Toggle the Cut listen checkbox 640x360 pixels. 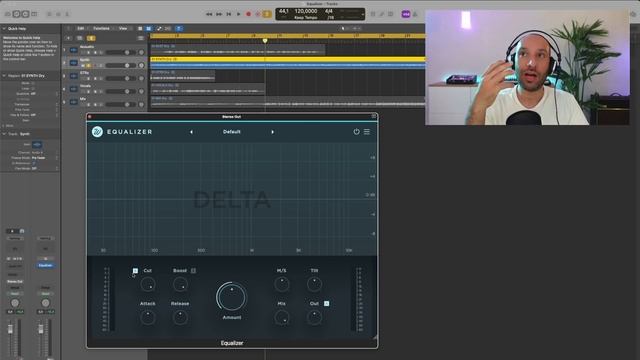(135, 271)
